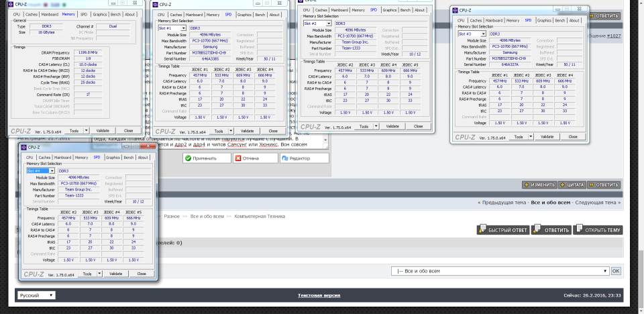Open Caches tab in the Memory CPU-Z window
The height and width of the screenshot is (314, 644).
[32, 14]
